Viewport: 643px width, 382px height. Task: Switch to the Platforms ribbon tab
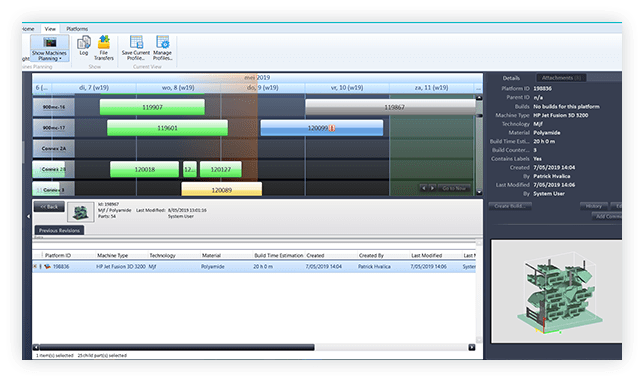(x=77, y=29)
